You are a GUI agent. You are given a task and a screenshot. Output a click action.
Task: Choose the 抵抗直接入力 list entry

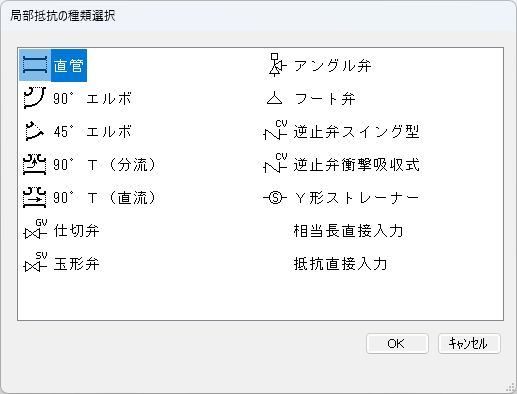tap(340, 264)
